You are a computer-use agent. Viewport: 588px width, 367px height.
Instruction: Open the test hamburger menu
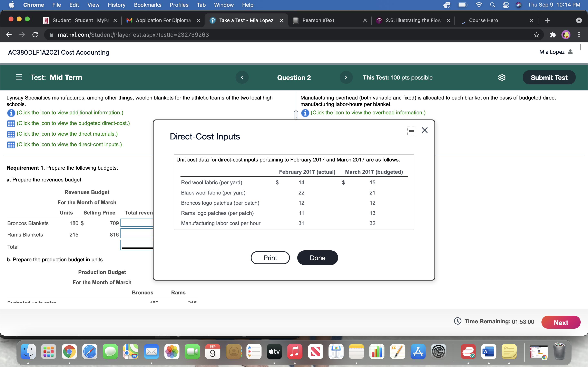coord(19,77)
